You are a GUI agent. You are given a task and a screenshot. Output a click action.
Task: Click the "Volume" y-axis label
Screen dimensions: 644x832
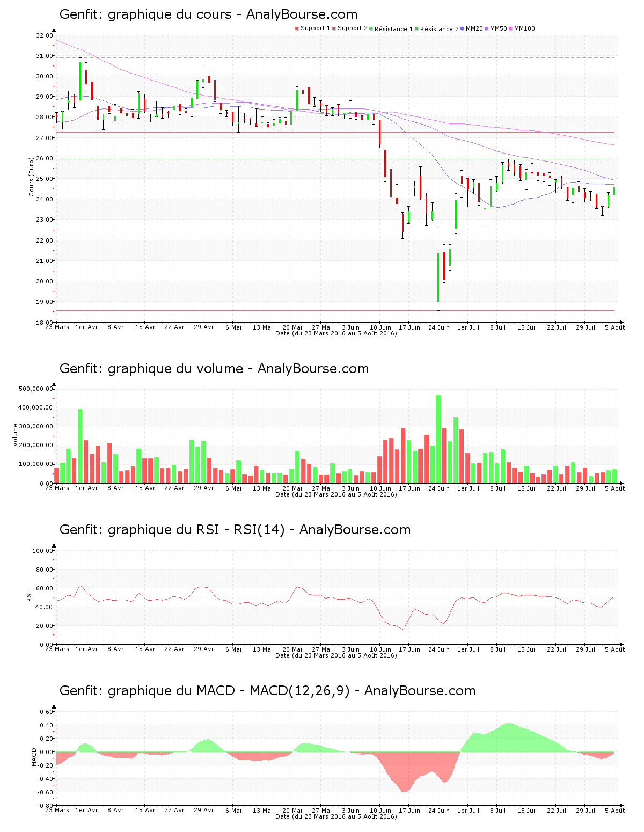coord(16,435)
